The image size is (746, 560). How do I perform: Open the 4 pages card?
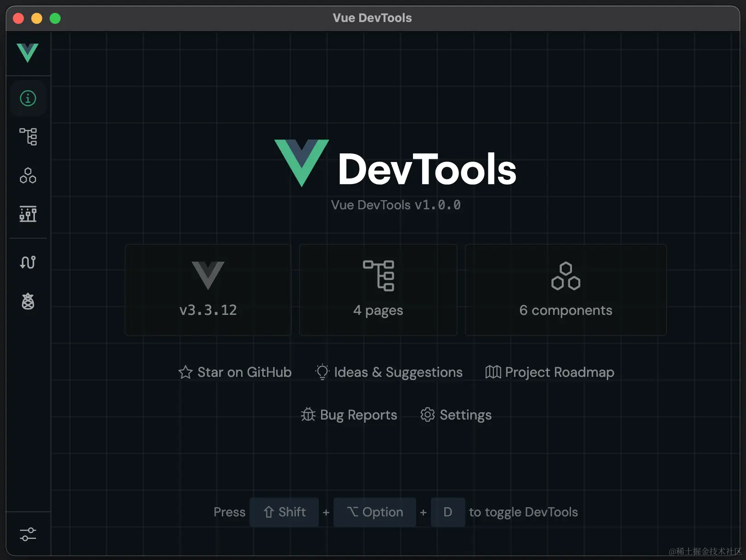coord(378,290)
